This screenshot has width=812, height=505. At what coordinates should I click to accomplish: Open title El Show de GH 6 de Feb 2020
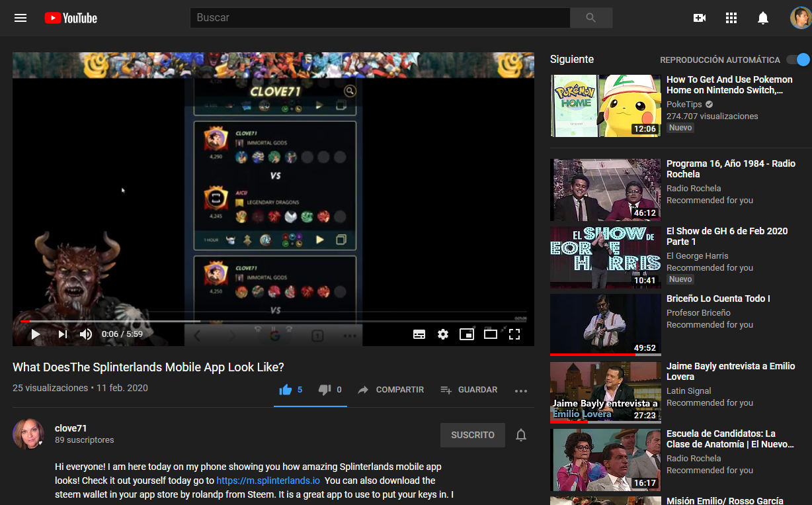point(727,236)
